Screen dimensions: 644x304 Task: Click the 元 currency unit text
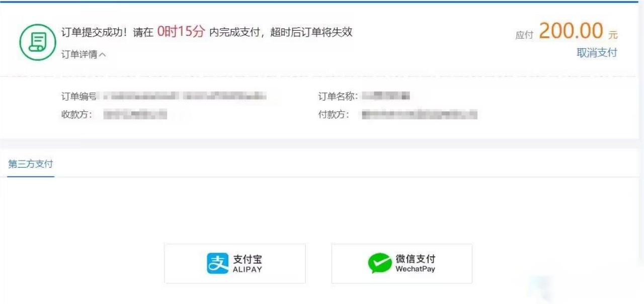613,35
